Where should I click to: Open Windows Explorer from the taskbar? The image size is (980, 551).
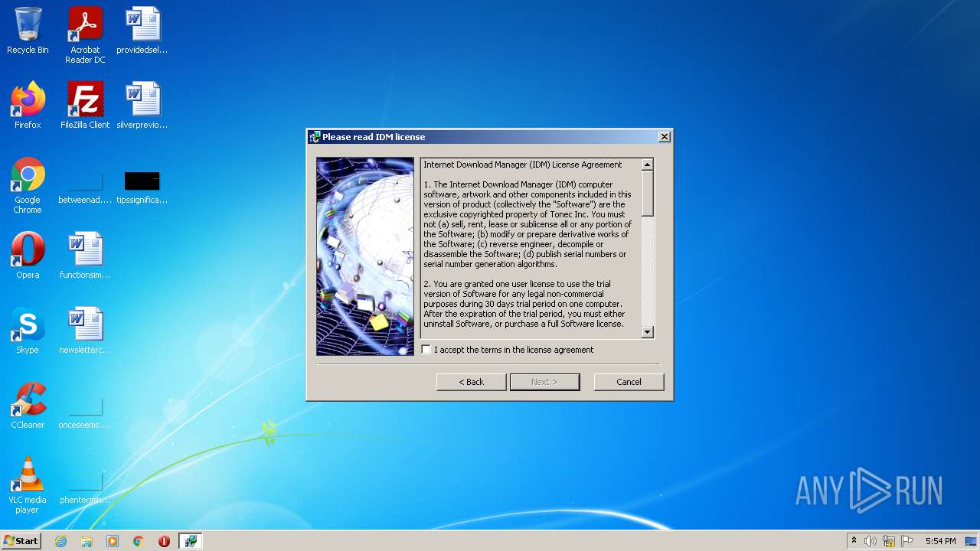pos(87,541)
